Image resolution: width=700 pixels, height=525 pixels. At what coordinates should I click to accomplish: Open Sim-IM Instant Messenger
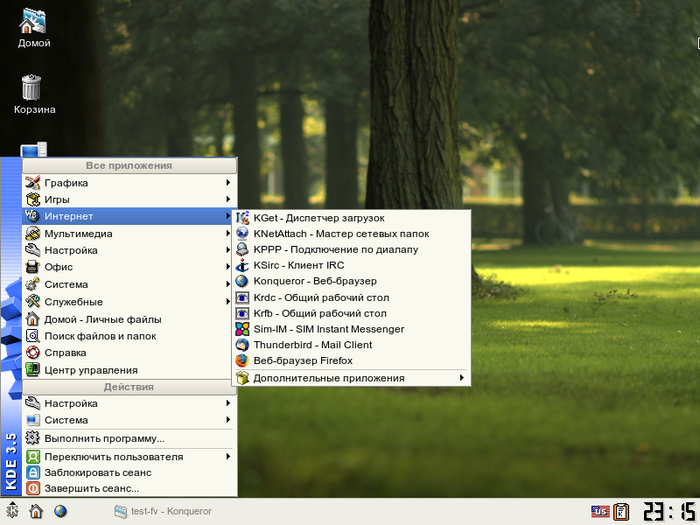coord(328,328)
